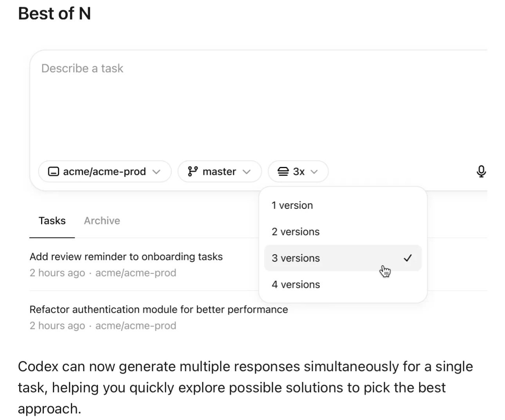505x420 pixels.
Task: Click the checkmark next to 3 versions
Action: click(x=408, y=258)
